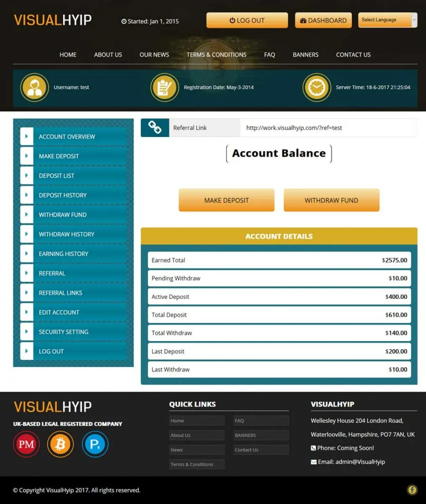426x504 pixels.
Task: Open ACCOUNT OVERVIEW in sidebar
Action: pyautogui.click(x=73, y=136)
